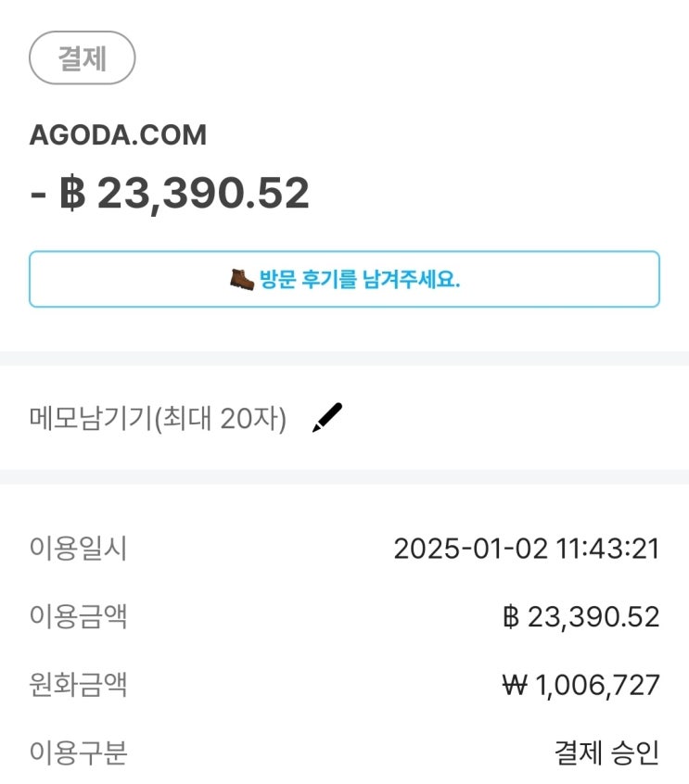The image size is (689, 784).
Task: Click the won currency symbol
Action: point(514,685)
